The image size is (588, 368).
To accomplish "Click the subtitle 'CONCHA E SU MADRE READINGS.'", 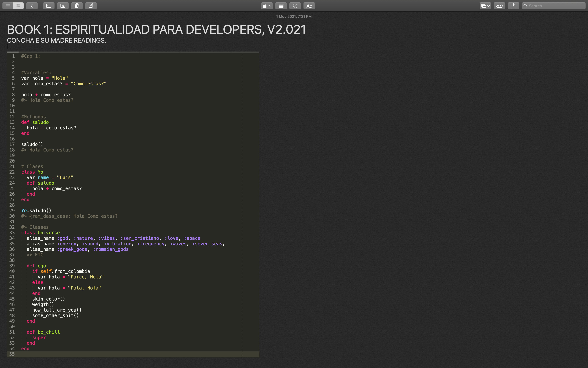I will [x=57, y=40].
